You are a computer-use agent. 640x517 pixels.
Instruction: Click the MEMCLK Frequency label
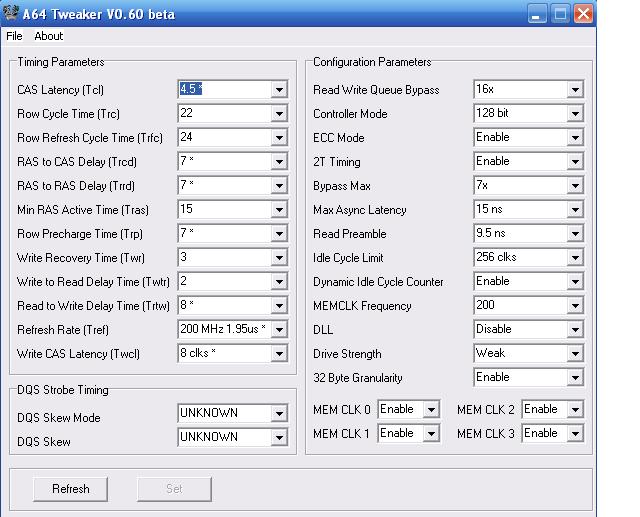click(362, 306)
